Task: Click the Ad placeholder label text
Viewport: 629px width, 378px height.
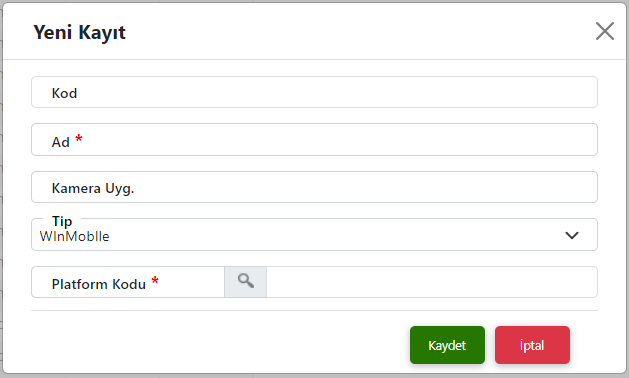Action: 61,142
